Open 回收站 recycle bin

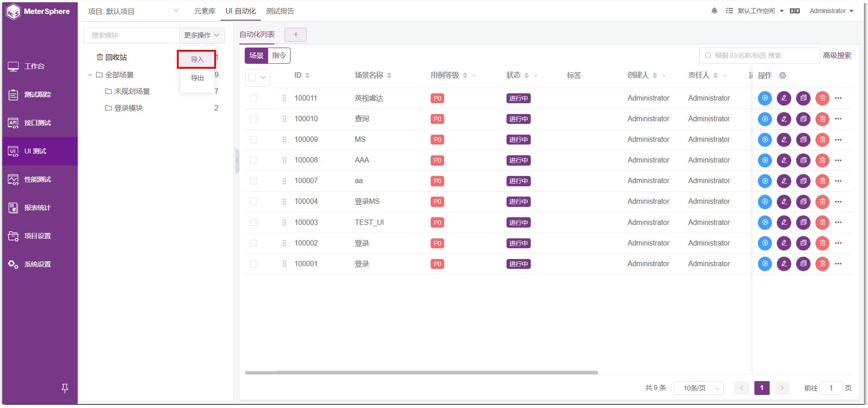click(x=112, y=57)
